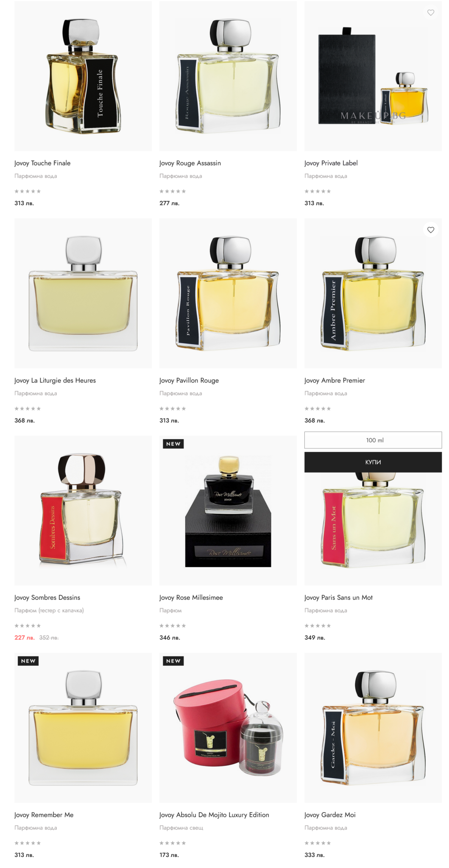Click NEW badge on Remember Me
This screenshot has width=449, height=868.
[x=28, y=661]
